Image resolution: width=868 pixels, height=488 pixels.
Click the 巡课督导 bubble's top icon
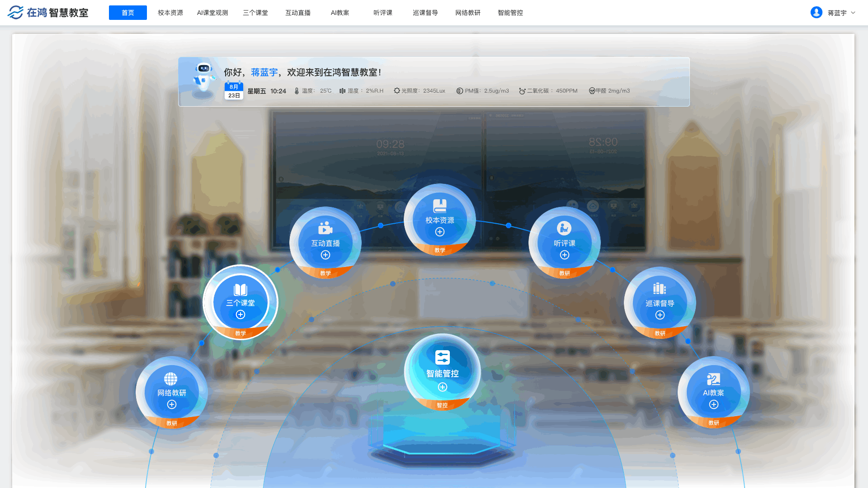point(659,288)
